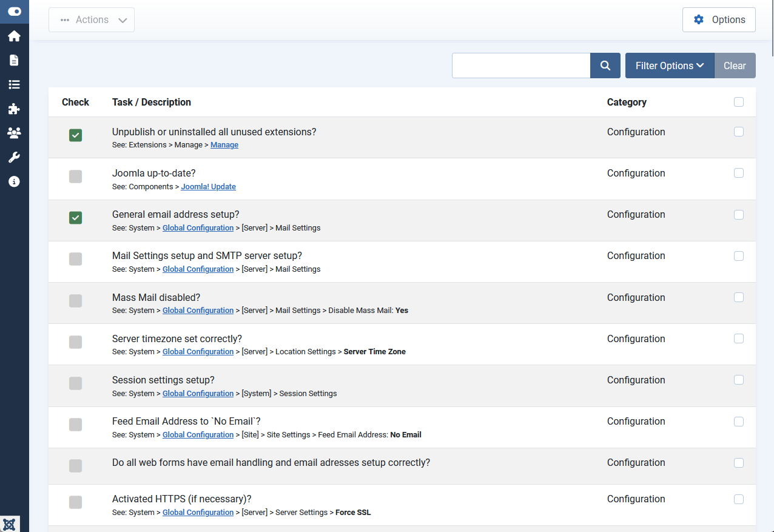This screenshot has height=532, width=774.
Task: Open the Components puzzle icon in sidebar
Action: [14, 109]
